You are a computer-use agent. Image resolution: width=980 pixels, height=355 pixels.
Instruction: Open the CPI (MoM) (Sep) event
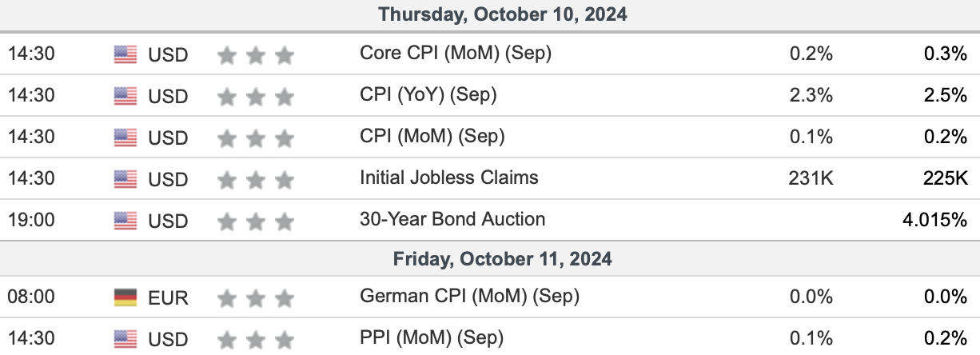pyautogui.click(x=432, y=137)
